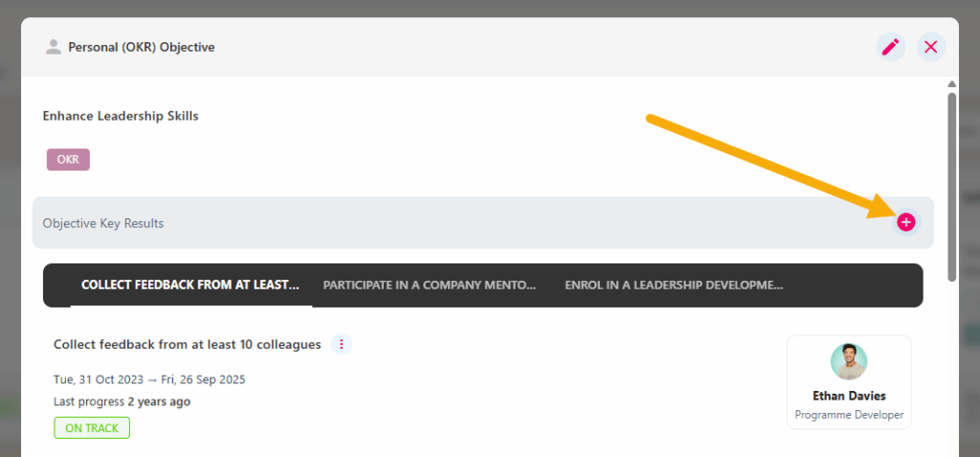This screenshot has width=980, height=457.
Task: Click Collect feedback from at least 10 colleagues heading
Action: (x=188, y=344)
